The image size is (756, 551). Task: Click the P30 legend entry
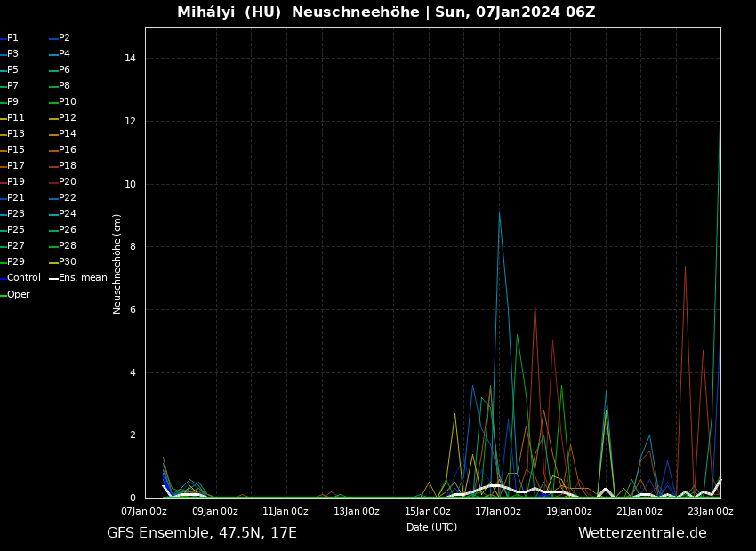(x=67, y=262)
